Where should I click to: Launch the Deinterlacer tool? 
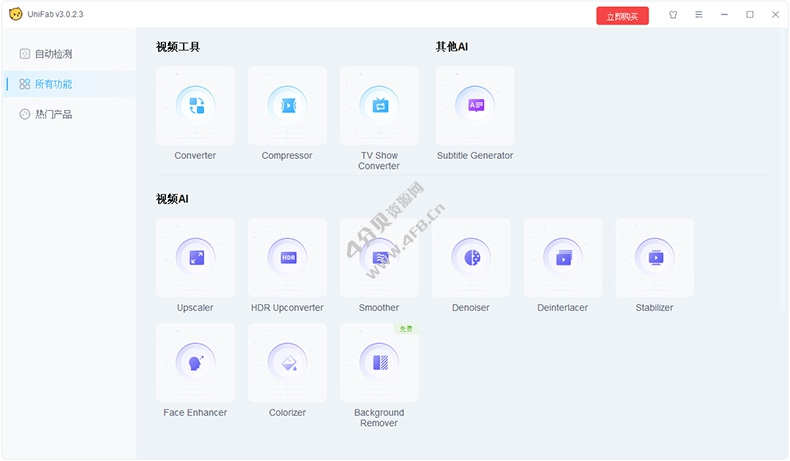563,257
